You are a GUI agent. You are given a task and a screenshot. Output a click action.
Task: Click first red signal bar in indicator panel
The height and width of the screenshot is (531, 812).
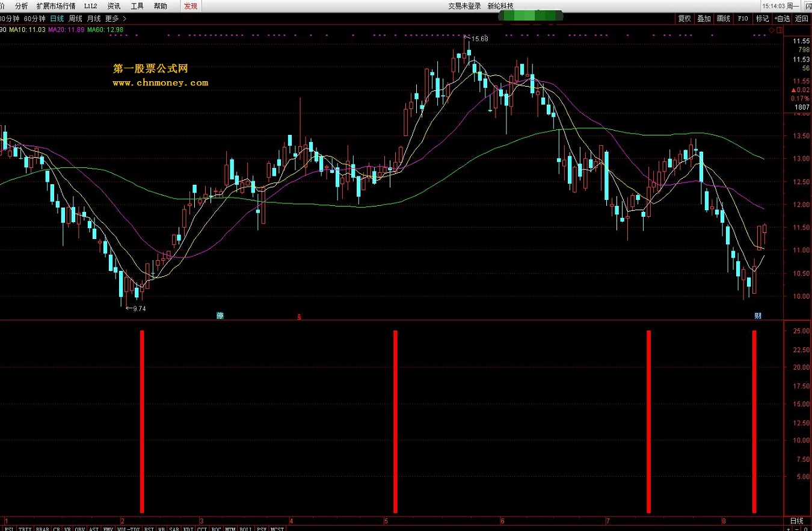point(143,421)
